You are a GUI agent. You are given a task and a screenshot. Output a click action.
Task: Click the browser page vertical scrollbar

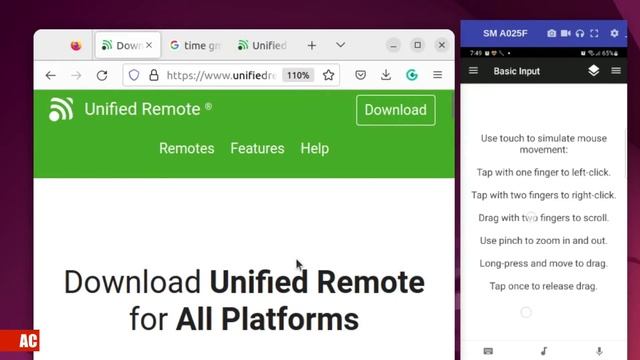tap(452, 106)
